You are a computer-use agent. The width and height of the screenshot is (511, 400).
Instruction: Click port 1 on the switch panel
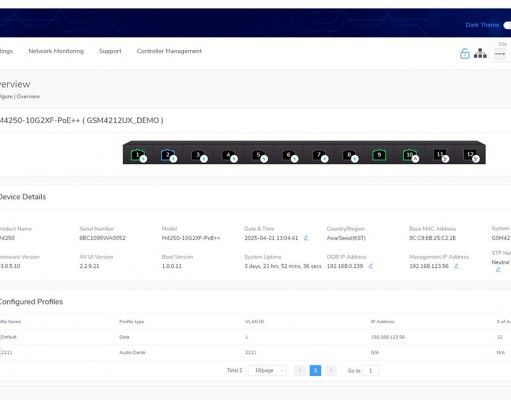coord(138,155)
